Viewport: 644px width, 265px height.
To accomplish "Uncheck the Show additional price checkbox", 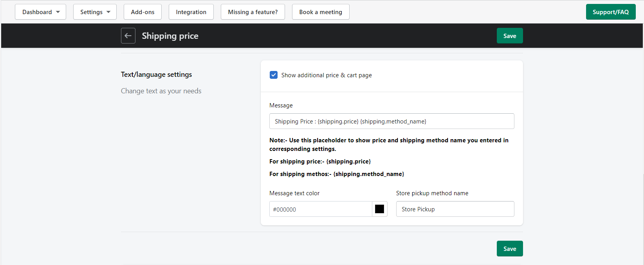I will coord(274,75).
